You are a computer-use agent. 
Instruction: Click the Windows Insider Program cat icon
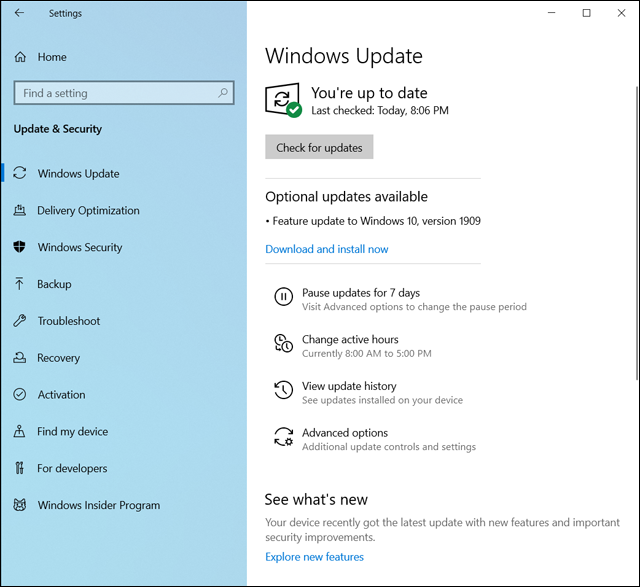tap(20, 505)
